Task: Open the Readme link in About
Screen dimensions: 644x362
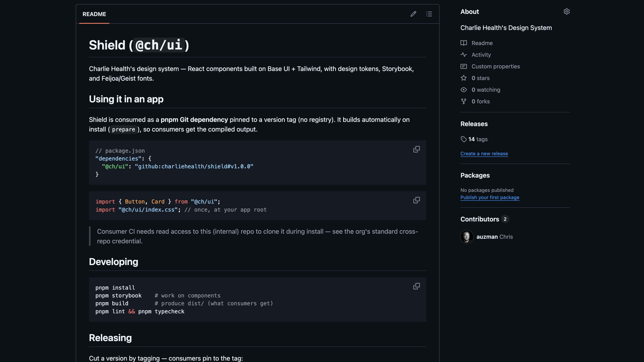Action: 482,43
